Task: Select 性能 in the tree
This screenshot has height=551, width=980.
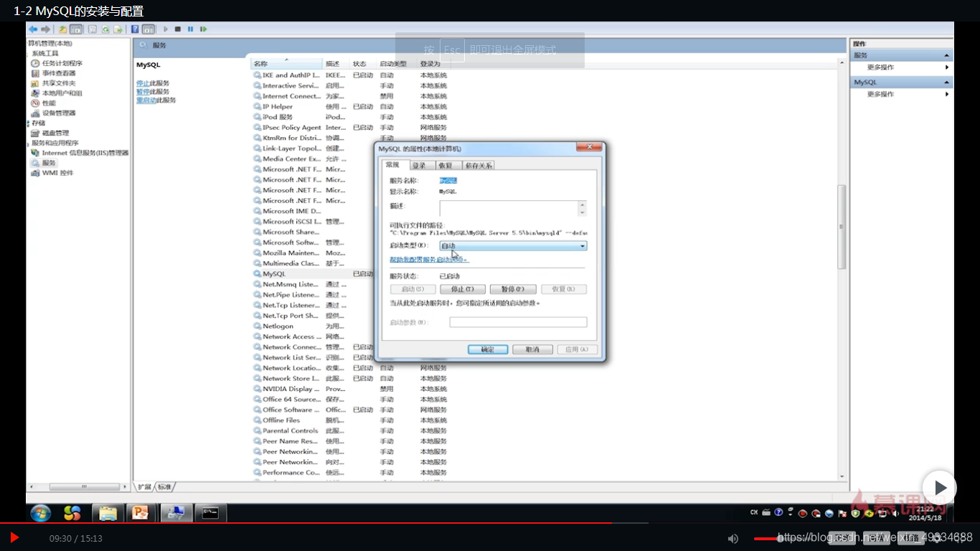Action: [43, 103]
